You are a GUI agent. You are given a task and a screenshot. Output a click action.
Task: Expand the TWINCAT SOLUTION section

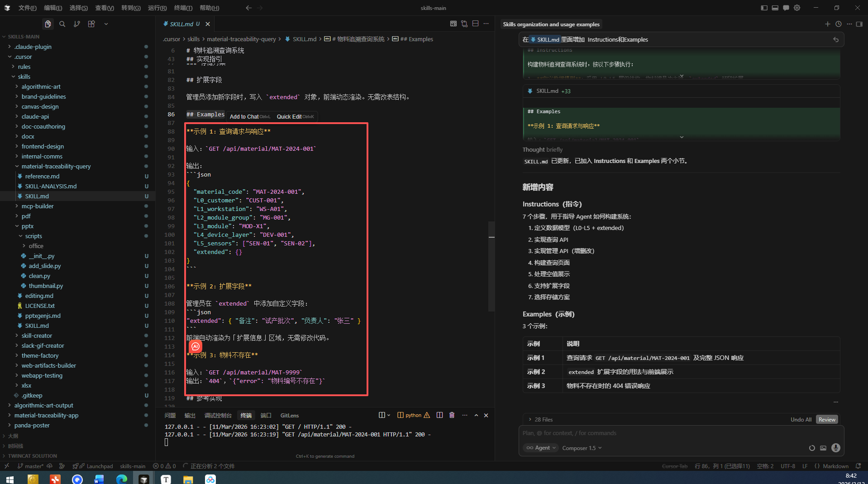(x=33, y=456)
